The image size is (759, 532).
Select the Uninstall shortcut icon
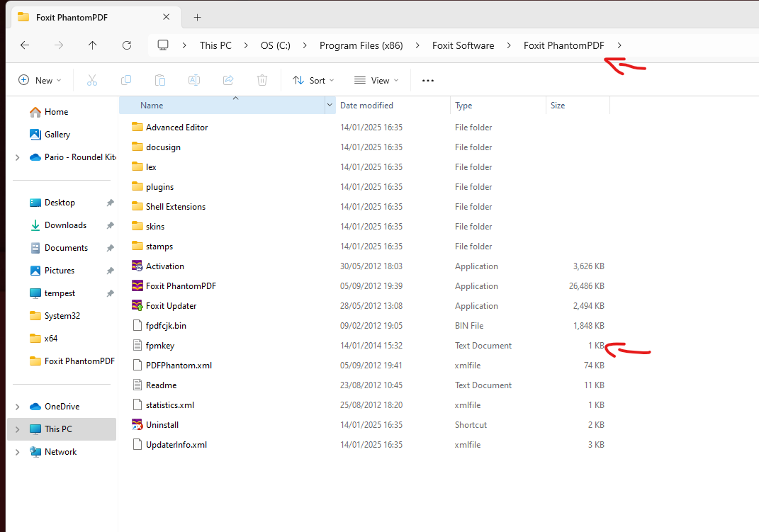pos(137,424)
